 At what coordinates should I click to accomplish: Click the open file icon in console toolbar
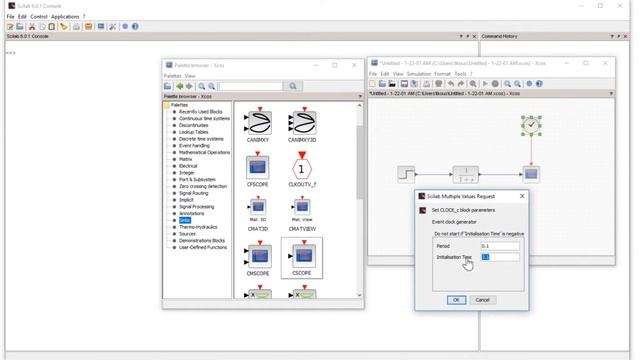pyautogui.click(x=20, y=27)
